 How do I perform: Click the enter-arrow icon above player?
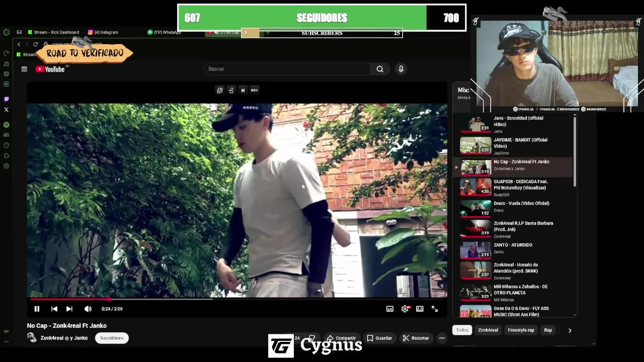pyautogui.click(x=231, y=90)
